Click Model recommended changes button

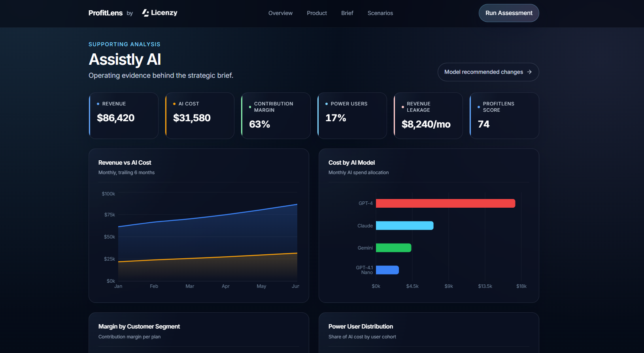point(488,72)
